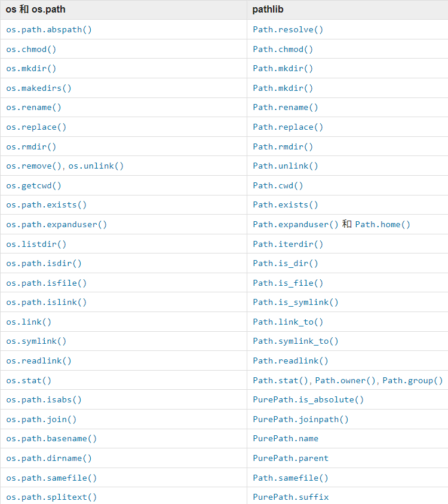Open os.makedirs() documentation link
This screenshot has height=504, width=448.
point(39,88)
